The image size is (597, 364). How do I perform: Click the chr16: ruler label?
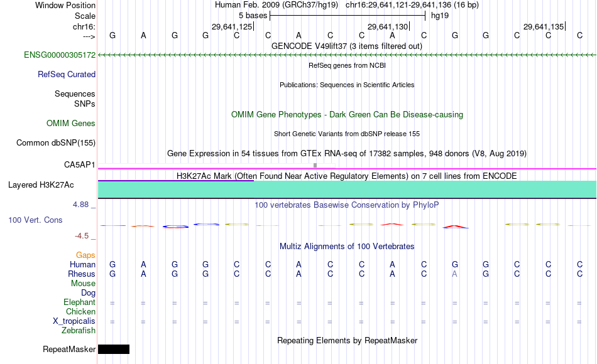pos(84,26)
